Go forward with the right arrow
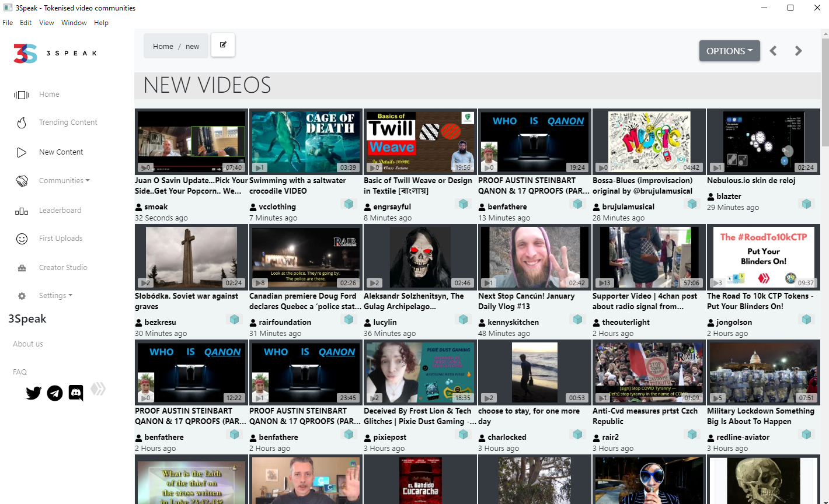This screenshot has width=829, height=504. tap(799, 51)
